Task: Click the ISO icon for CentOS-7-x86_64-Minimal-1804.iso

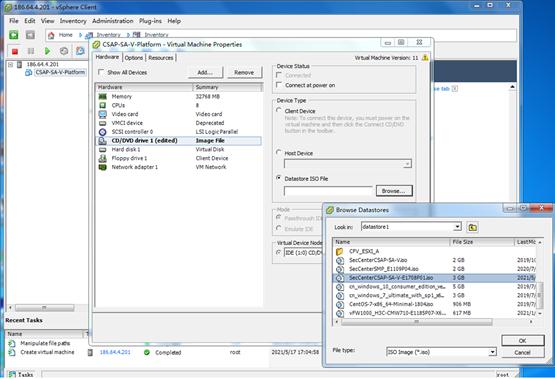Action: pyautogui.click(x=340, y=305)
